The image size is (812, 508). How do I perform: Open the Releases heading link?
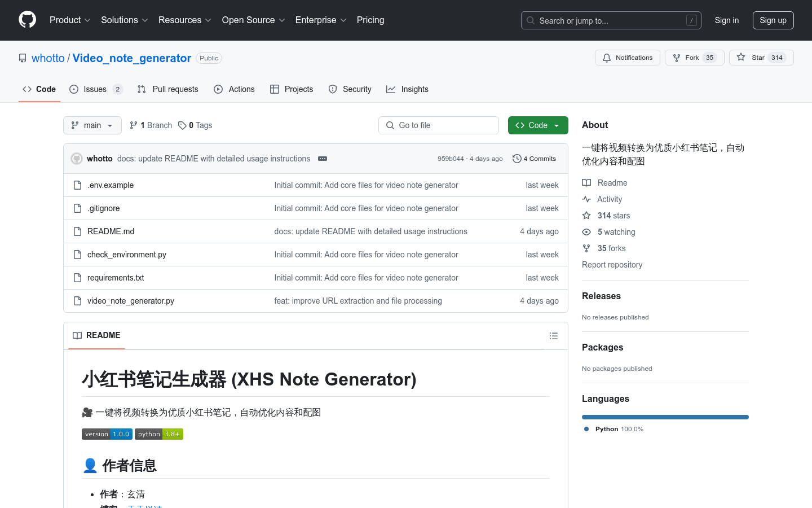tap(601, 296)
